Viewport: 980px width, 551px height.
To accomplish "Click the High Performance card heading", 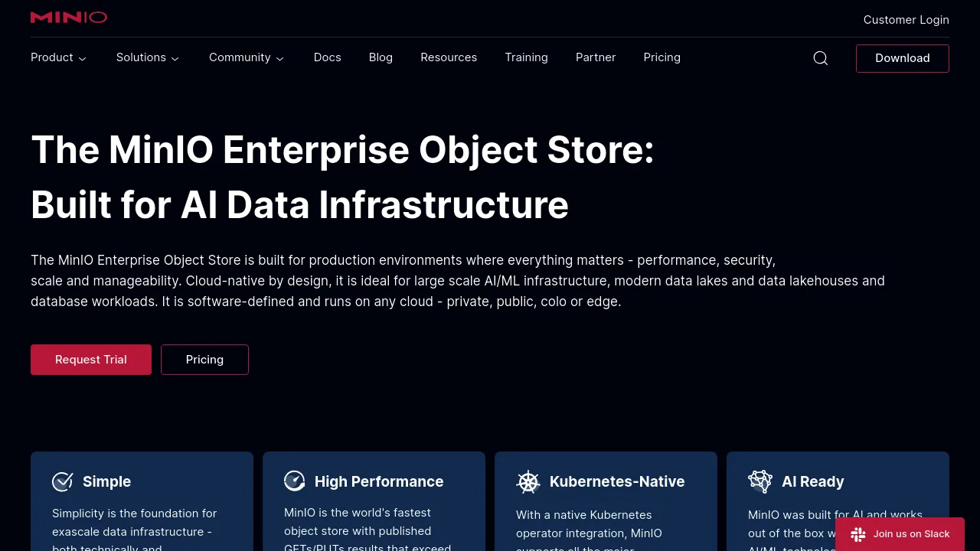I will 379,481.
